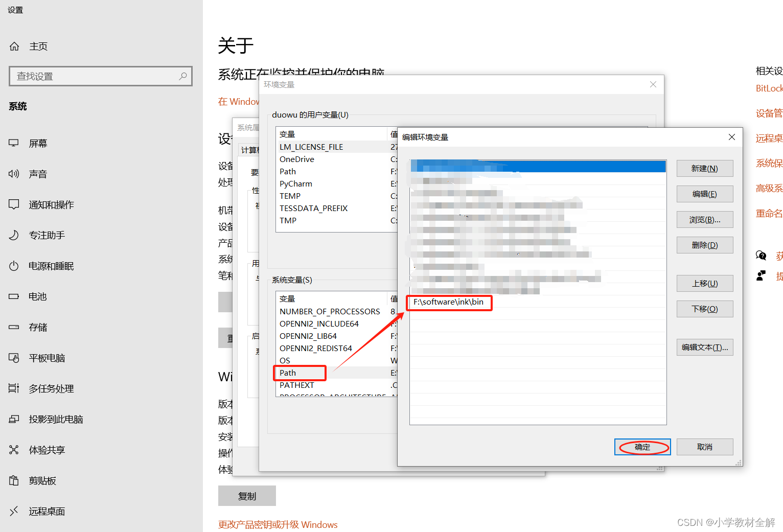Click 上移(U) to move entry up

[705, 283]
